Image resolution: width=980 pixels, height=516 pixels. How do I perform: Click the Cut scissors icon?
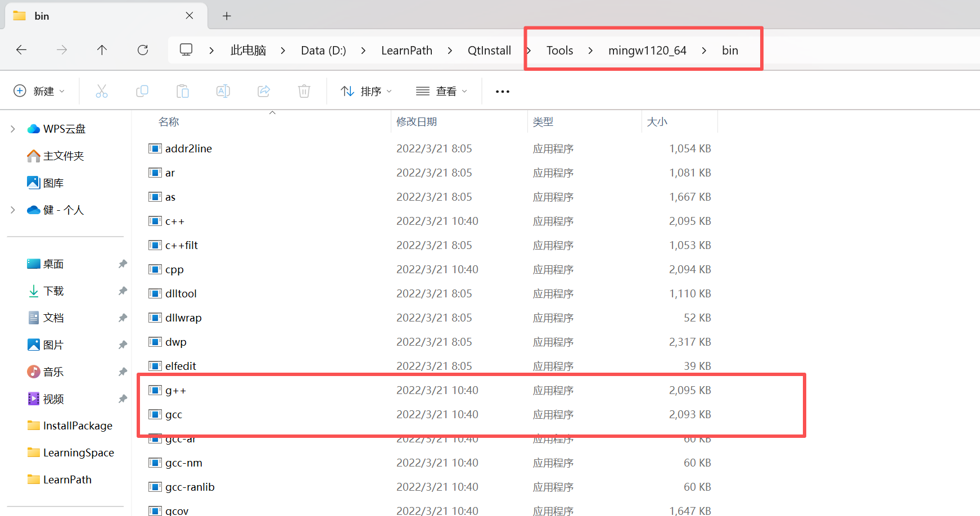102,91
